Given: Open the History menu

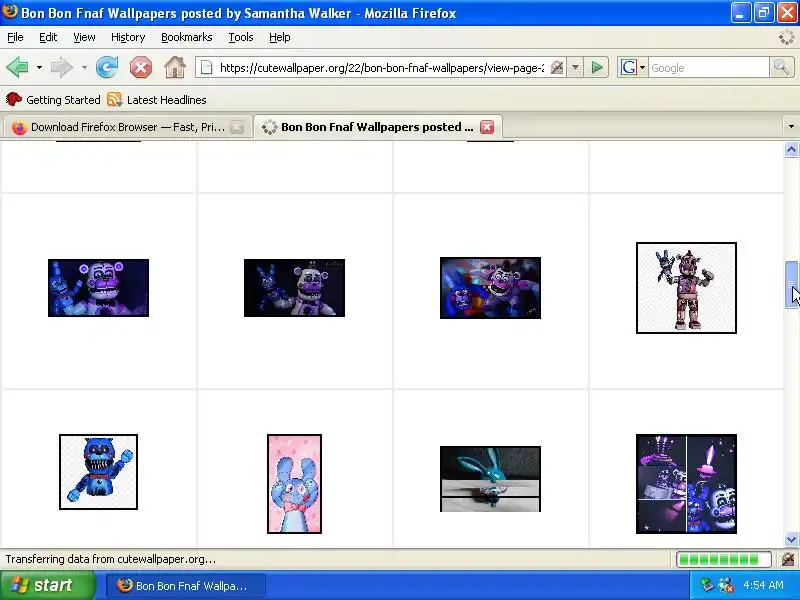Looking at the screenshot, I should tap(128, 37).
